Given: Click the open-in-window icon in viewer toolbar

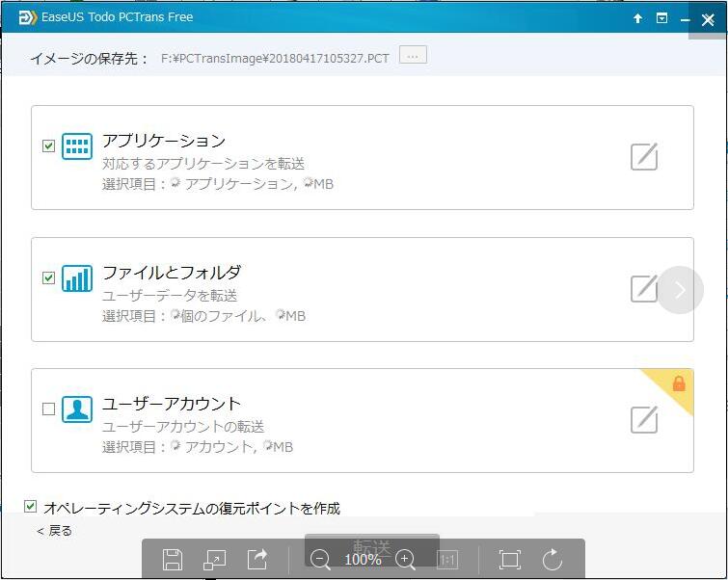Looking at the screenshot, I should (x=214, y=559).
